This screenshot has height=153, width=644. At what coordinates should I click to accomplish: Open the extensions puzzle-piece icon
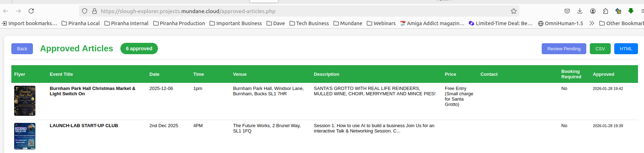[x=605, y=11]
